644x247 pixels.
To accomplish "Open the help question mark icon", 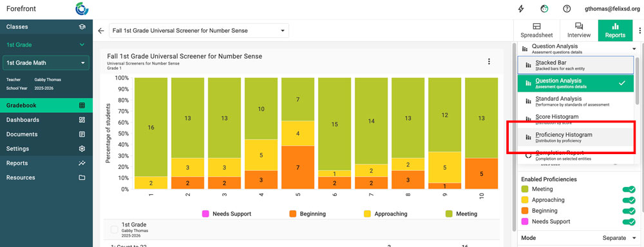I will 567,8.
